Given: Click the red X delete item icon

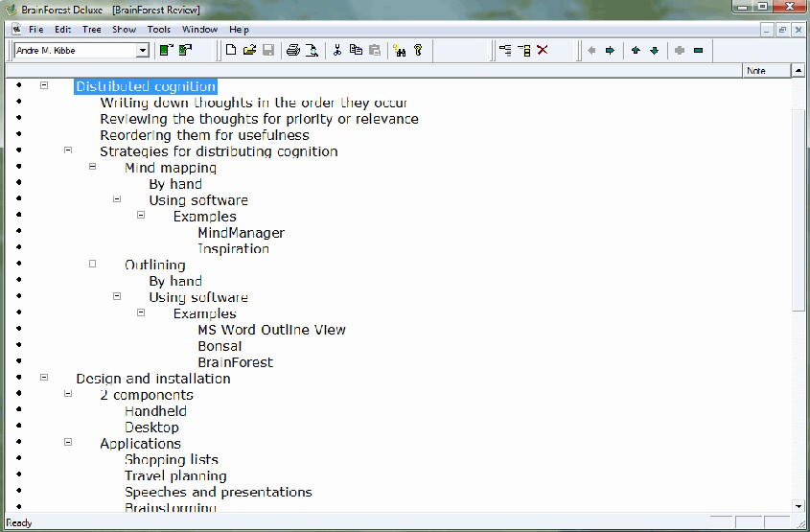Looking at the screenshot, I should click(543, 50).
